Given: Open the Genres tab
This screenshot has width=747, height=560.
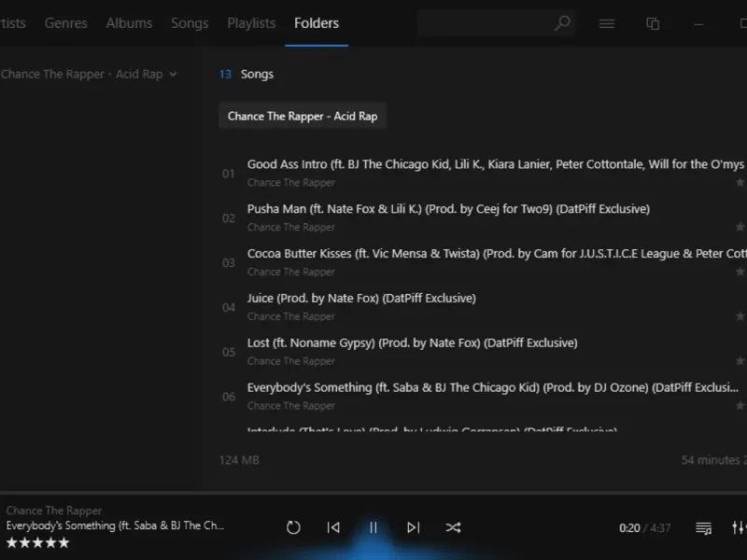Looking at the screenshot, I should [x=65, y=23].
